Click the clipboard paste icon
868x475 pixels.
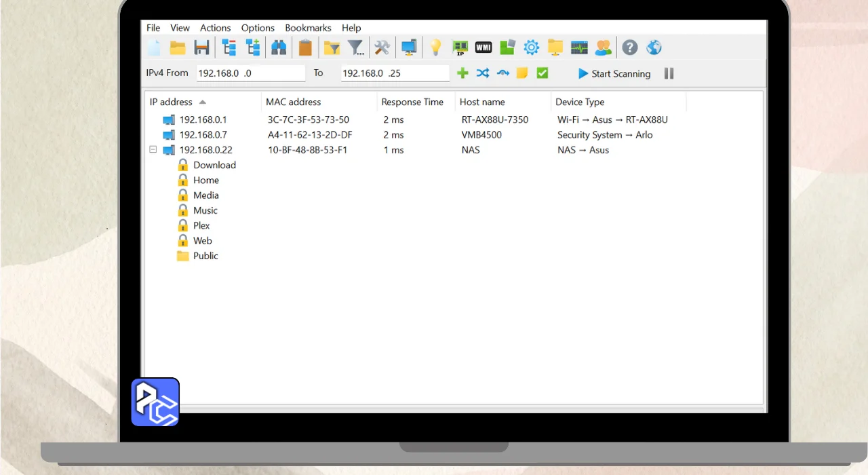(305, 47)
